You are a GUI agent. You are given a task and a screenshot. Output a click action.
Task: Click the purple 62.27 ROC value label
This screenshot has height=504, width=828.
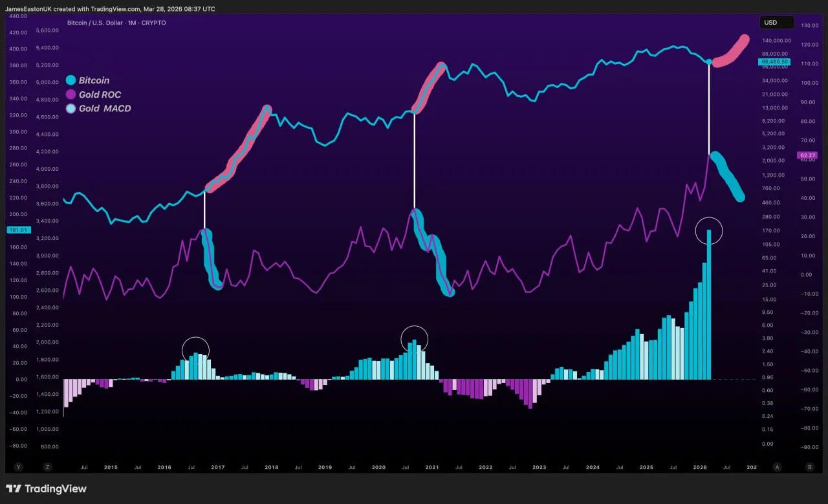click(808, 155)
